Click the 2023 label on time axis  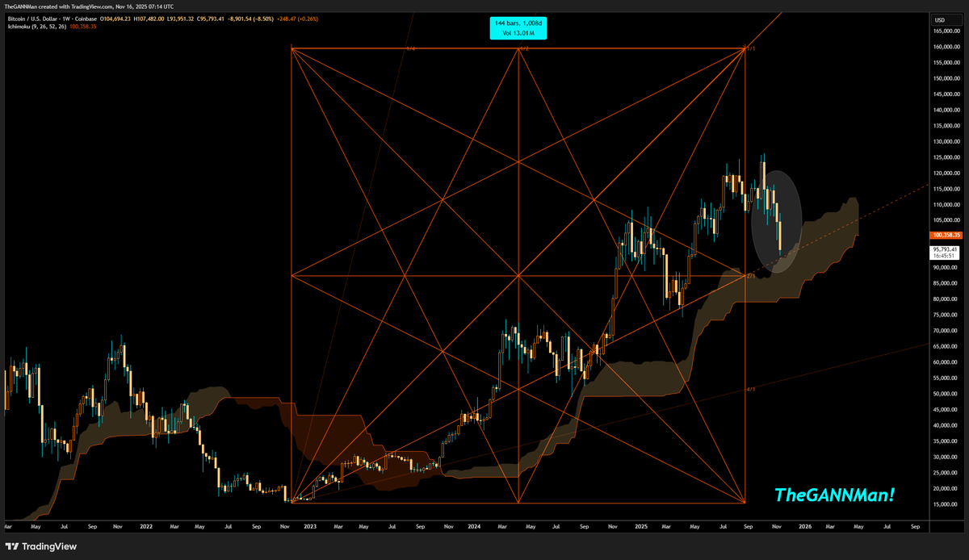(x=310, y=526)
